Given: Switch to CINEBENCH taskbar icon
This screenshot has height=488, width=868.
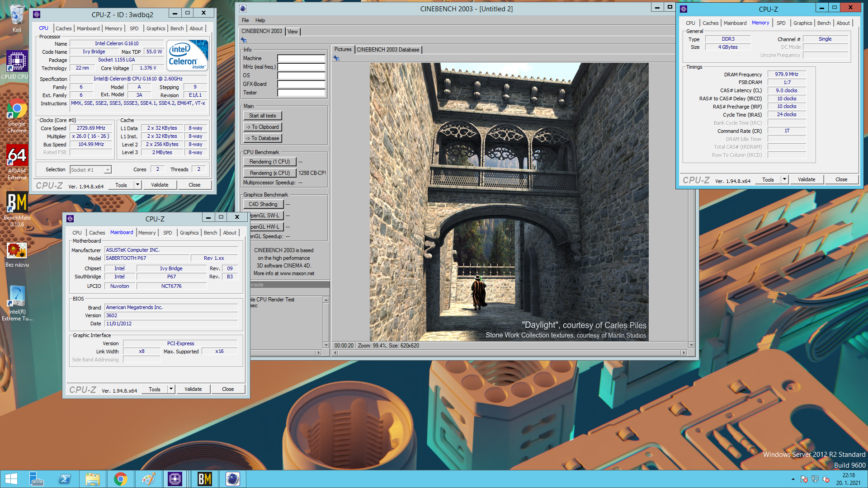Looking at the screenshot, I should point(233,479).
